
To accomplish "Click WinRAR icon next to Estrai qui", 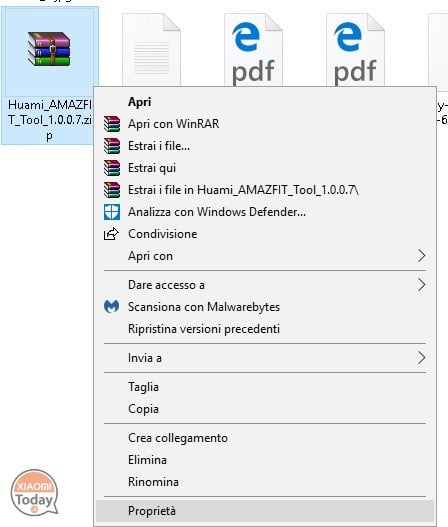I will [112, 168].
